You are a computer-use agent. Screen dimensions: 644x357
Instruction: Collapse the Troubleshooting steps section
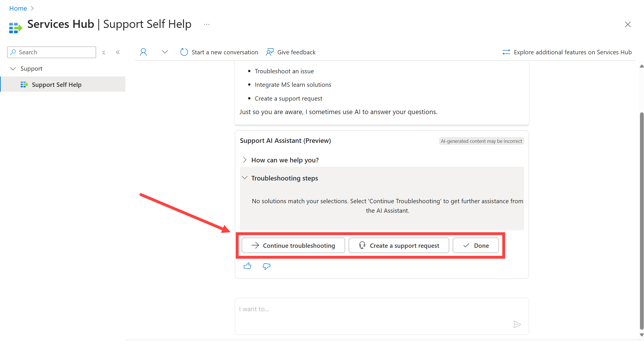(244, 178)
